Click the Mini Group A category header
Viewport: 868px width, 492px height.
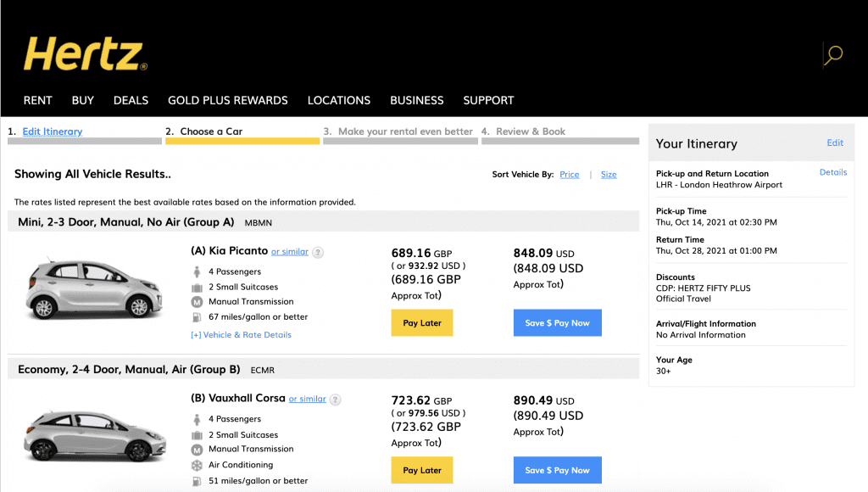click(323, 222)
